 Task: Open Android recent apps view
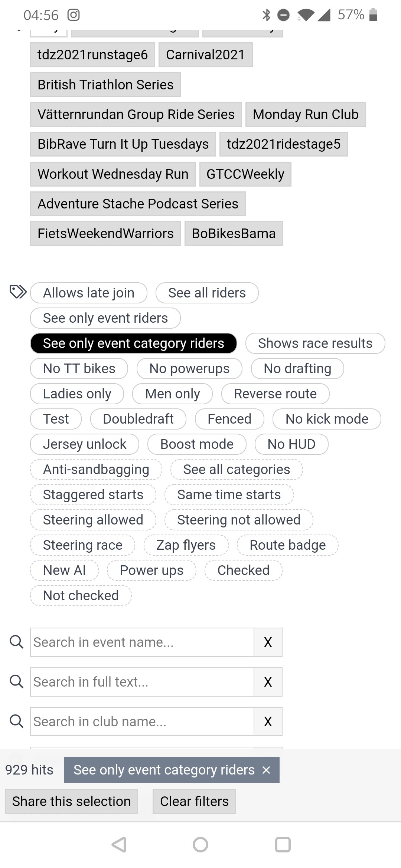pos(283,845)
